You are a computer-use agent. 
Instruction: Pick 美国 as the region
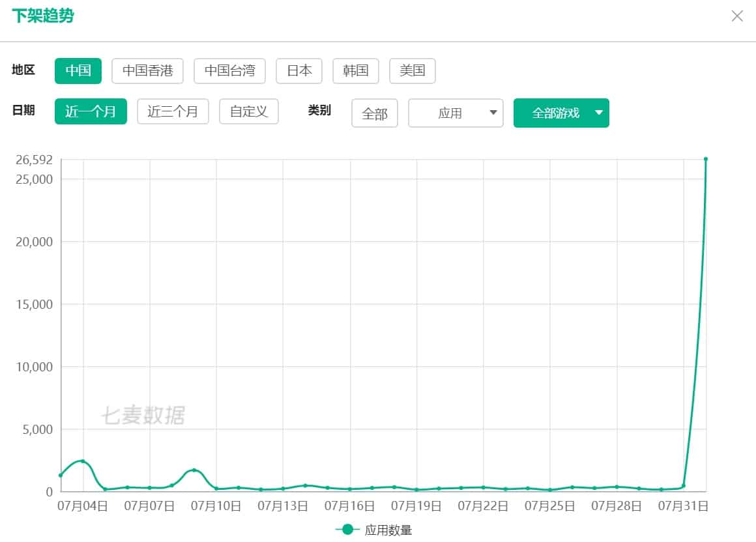click(x=412, y=71)
